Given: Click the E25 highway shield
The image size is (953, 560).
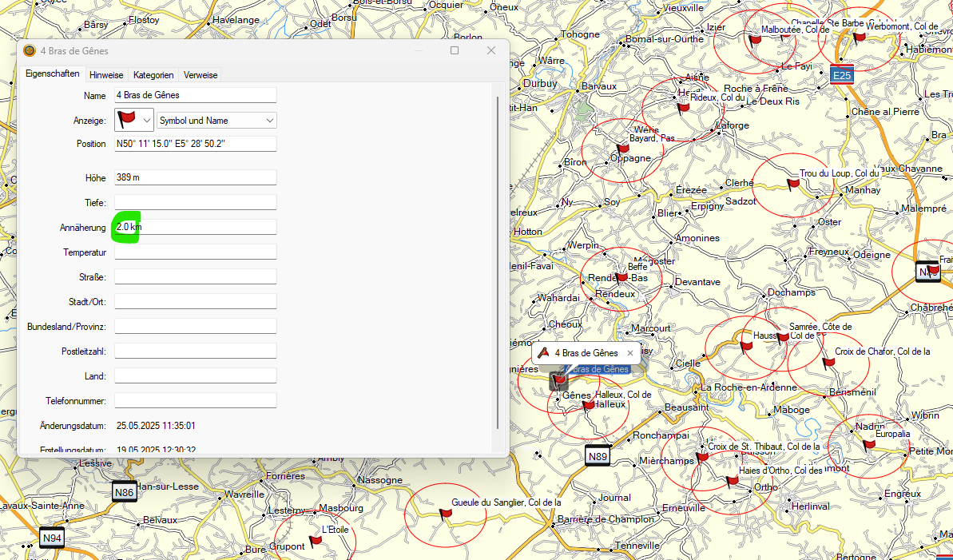Looking at the screenshot, I should pyautogui.click(x=842, y=75).
